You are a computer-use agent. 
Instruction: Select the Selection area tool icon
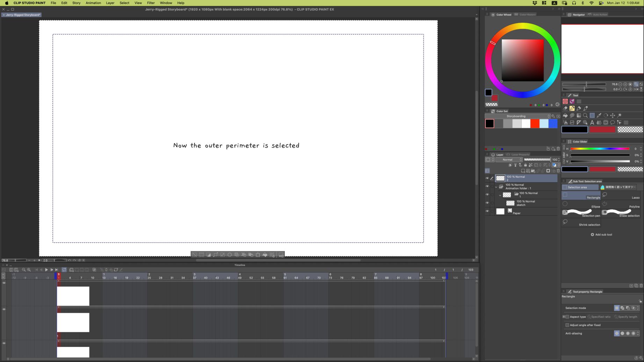click(x=592, y=116)
